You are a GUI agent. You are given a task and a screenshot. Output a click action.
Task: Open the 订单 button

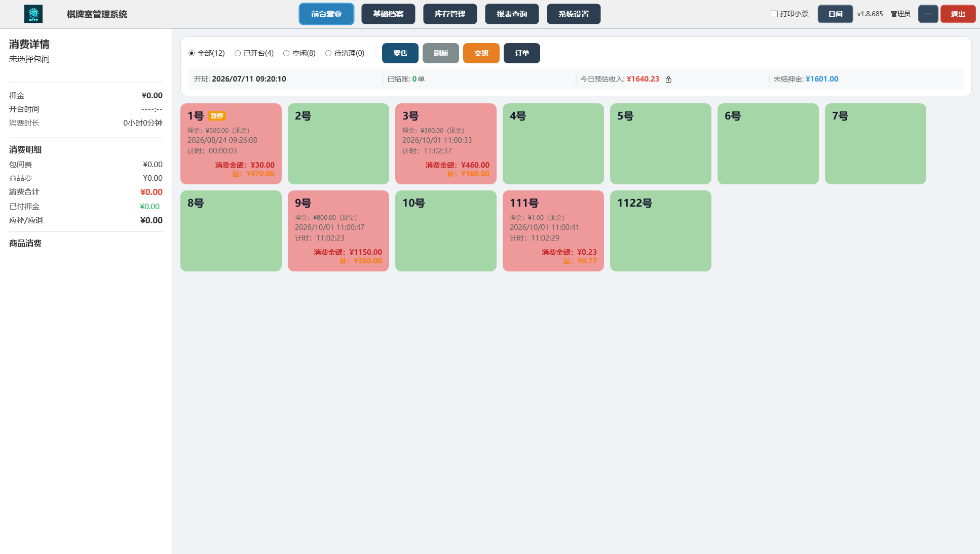(x=522, y=53)
